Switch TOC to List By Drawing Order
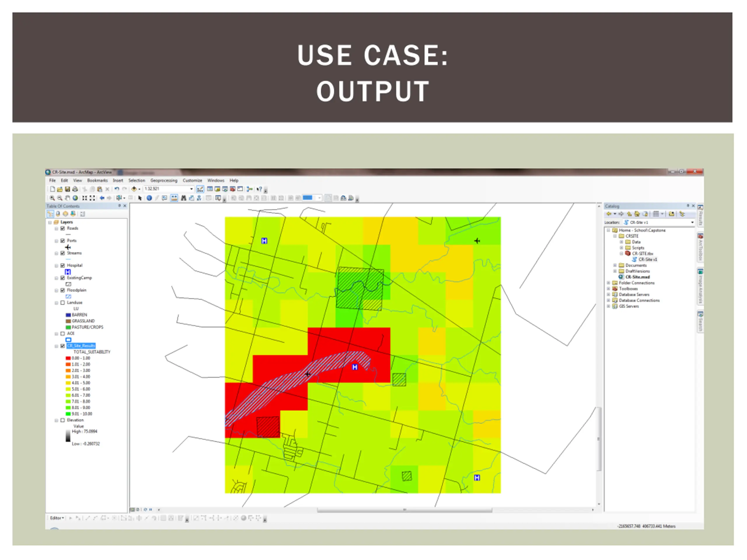 50,214
